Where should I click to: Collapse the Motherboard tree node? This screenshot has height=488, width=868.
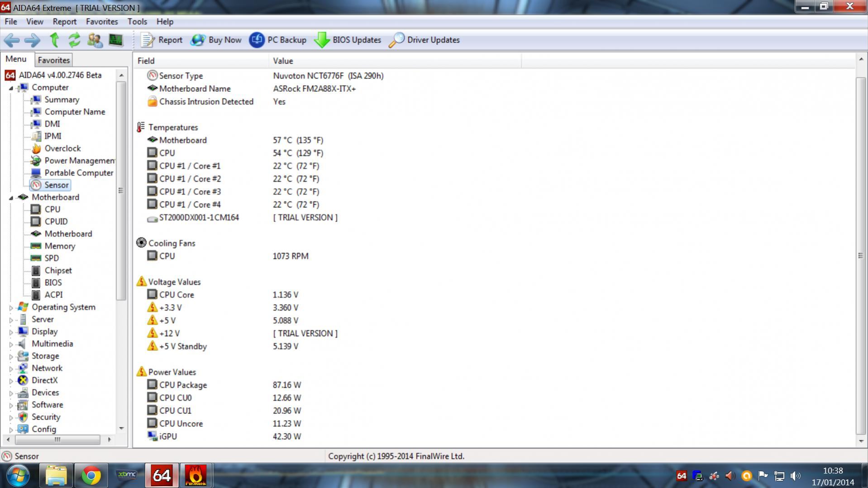(x=11, y=198)
